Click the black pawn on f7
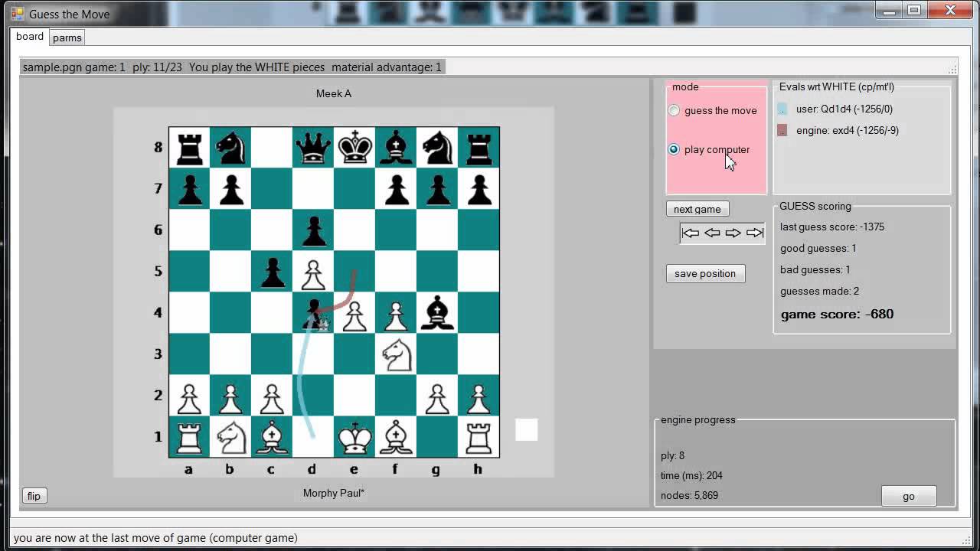The width and height of the screenshot is (980, 551). click(x=396, y=188)
